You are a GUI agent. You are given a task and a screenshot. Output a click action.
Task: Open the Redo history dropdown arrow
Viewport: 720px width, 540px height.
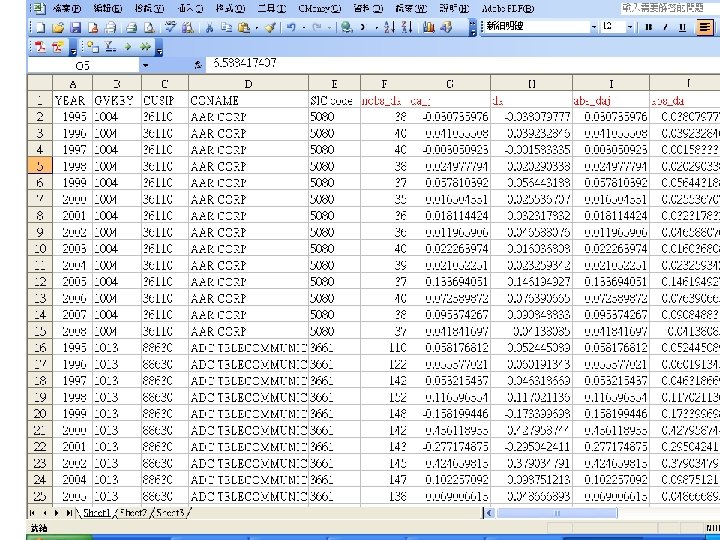330,28
